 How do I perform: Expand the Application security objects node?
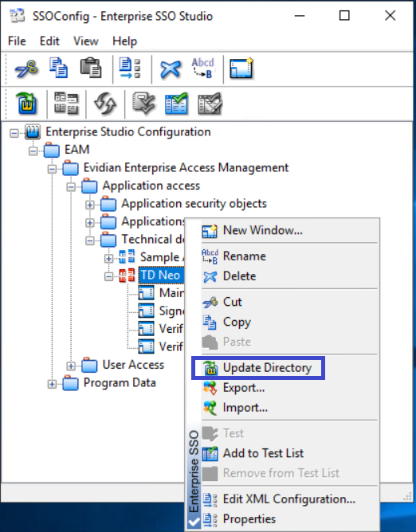tap(89, 205)
